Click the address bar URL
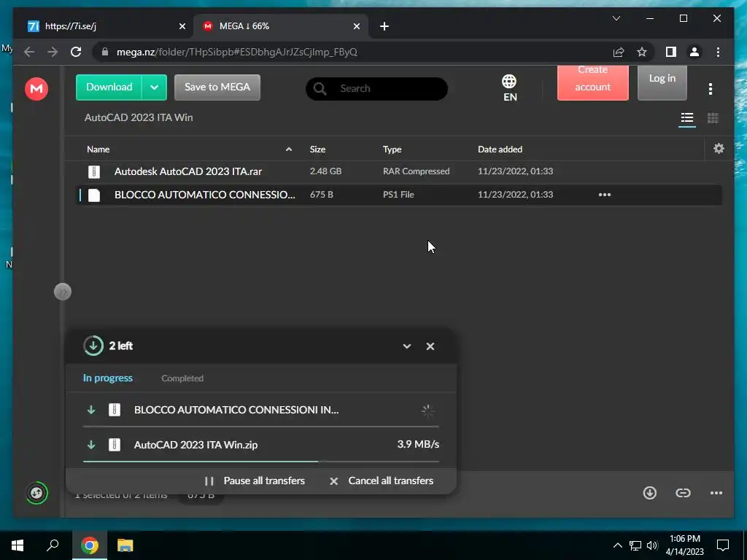The image size is (747, 560). 237,52
